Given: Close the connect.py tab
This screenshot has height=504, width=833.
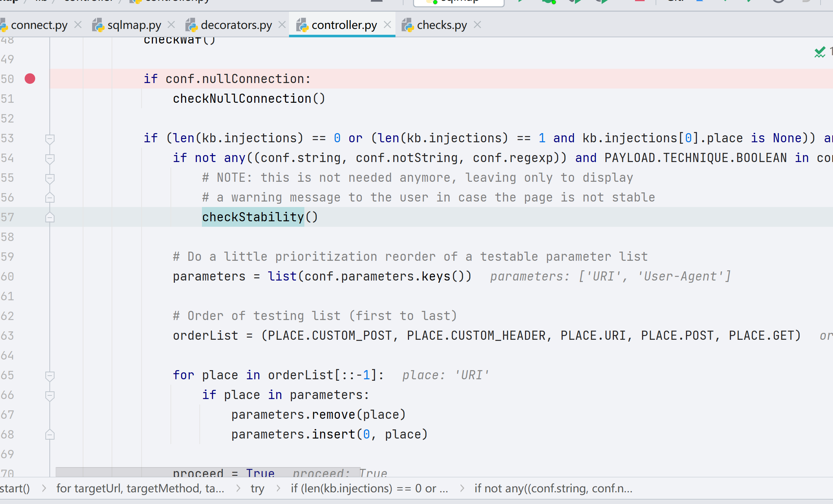Looking at the screenshot, I should (x=78, y=25).
